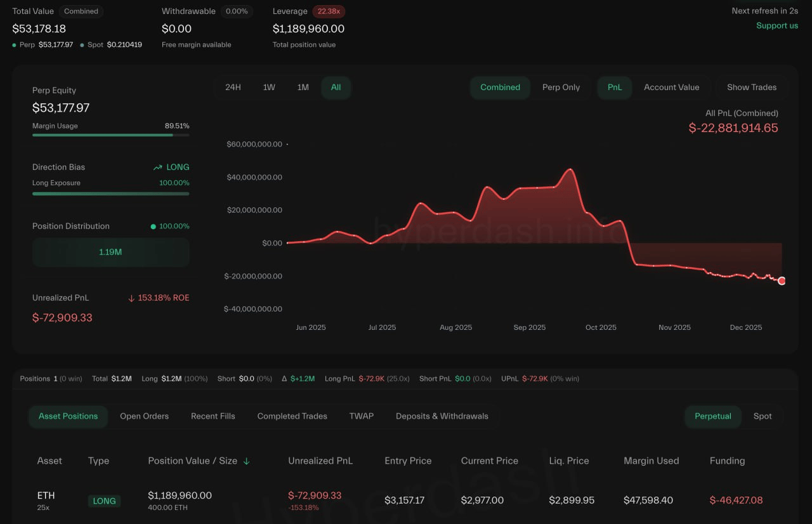Switch positions table to Spot
812x524 pixels.
pos(763,416)
